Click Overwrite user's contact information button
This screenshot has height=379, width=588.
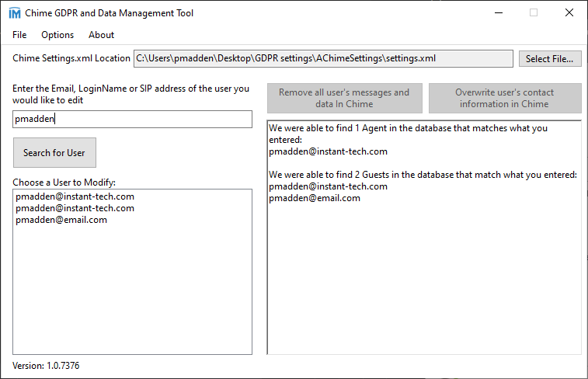pos(505,98)
